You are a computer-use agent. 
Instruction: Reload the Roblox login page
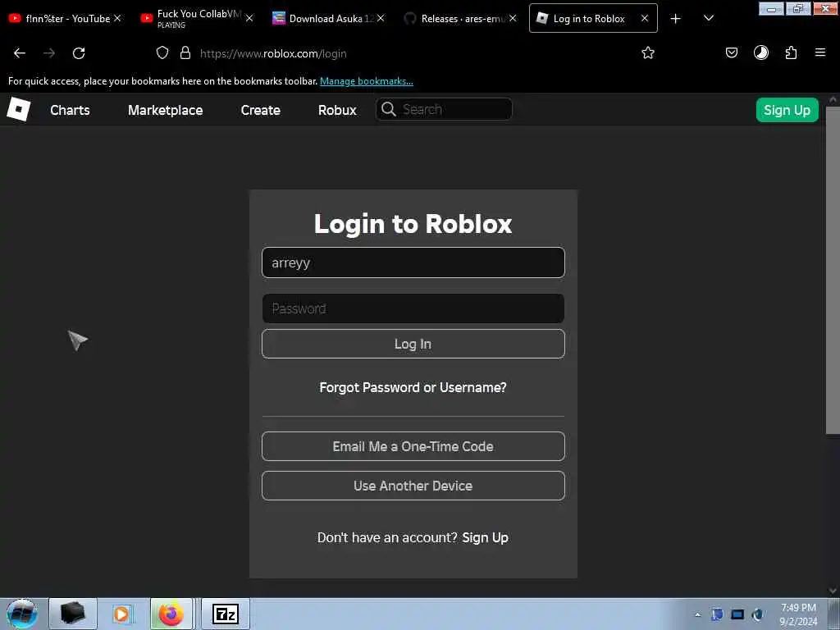click(x=79, y=53)
